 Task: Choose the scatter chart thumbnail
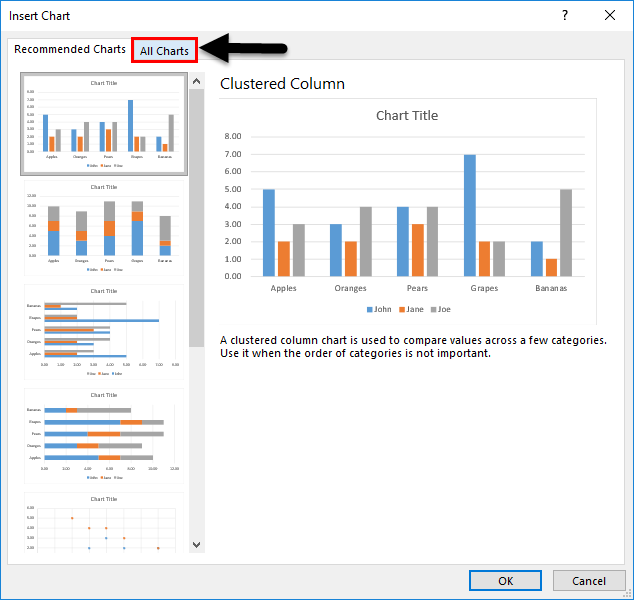pyautogui.click(x=104, y=522)
